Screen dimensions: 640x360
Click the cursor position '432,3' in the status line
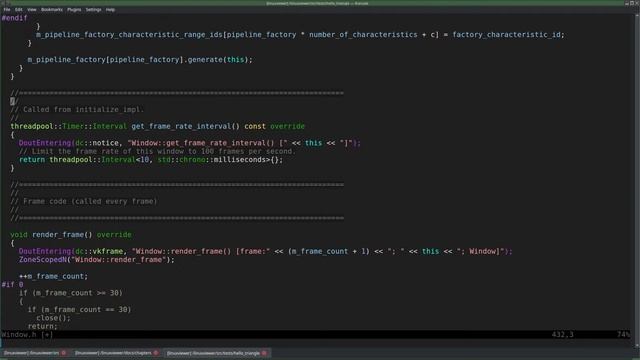point(562,335)
